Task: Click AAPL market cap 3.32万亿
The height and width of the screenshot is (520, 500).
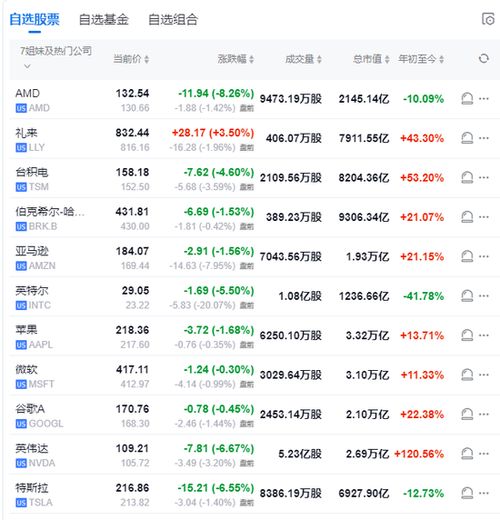Action: pos(367,335)
